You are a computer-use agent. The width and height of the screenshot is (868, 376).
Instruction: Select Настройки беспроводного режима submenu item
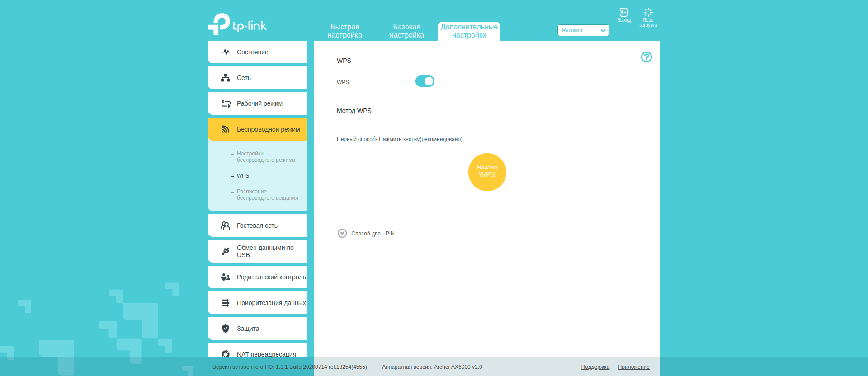click(266, 157)
